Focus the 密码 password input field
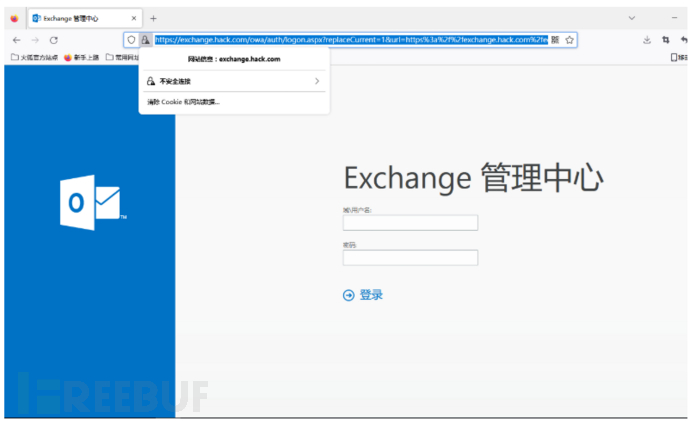The height and width of the screenshot is (421, 690). coord(410,257)
